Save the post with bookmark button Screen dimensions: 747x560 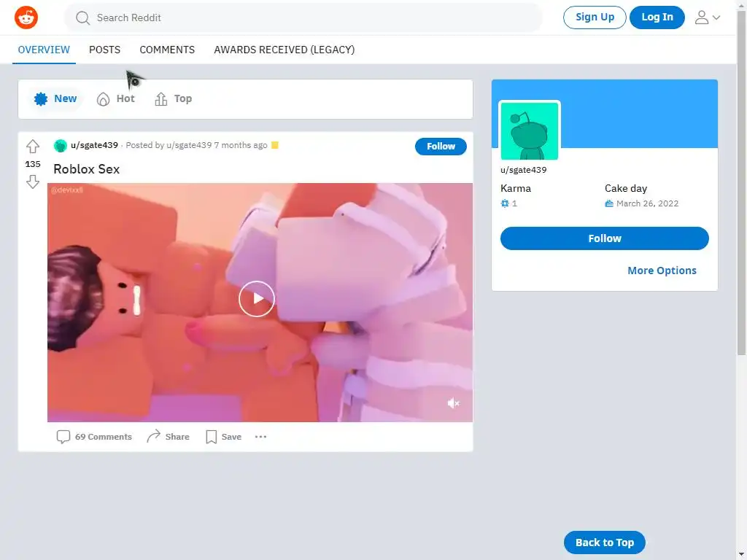click(223, 437)
